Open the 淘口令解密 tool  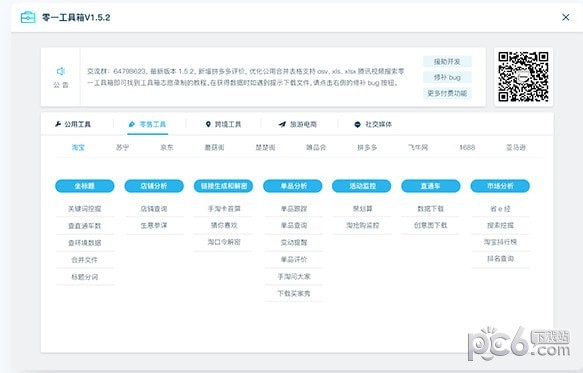[223, 242]
